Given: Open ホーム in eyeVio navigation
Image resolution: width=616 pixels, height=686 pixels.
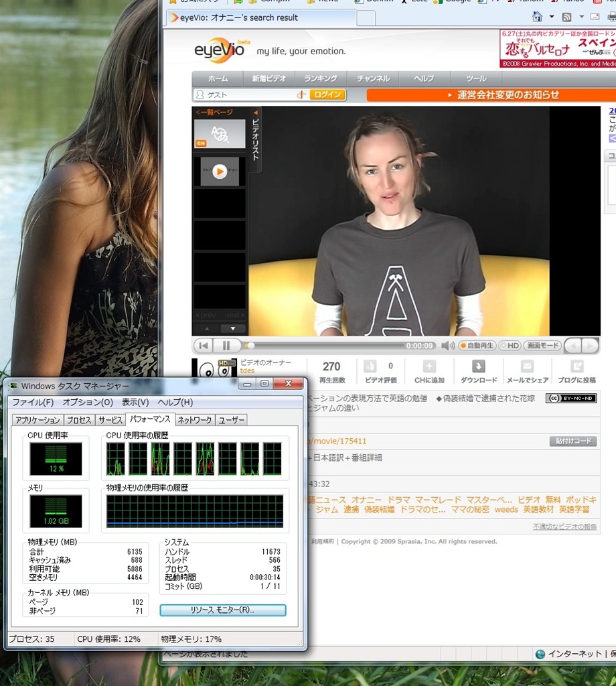Looking at the screenshot, I should (218, 79).
